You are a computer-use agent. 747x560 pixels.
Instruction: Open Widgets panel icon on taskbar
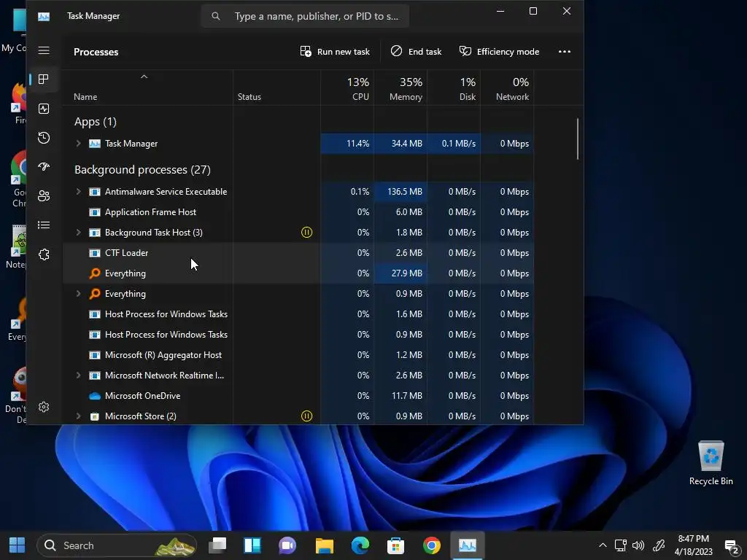tap(252, 545)
